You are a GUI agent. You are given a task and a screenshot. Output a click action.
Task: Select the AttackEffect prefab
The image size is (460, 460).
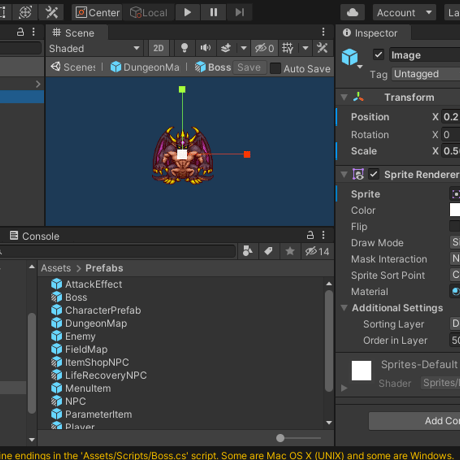87,284
